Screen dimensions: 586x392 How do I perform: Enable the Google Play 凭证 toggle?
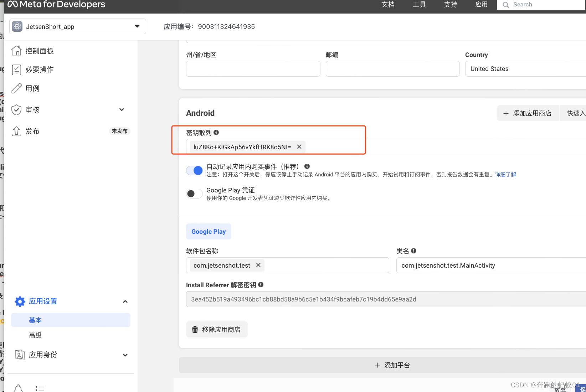(194, 194)
